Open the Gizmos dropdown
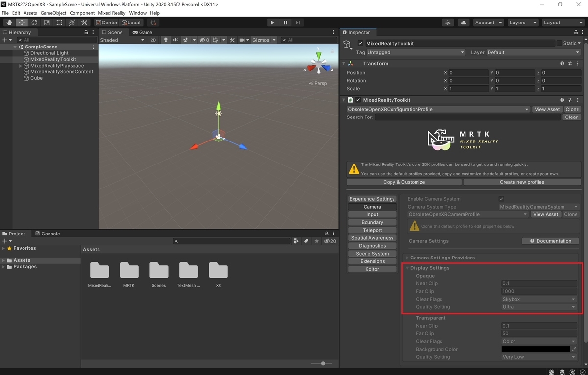The image size is (588, 375). tap(264, 40)
